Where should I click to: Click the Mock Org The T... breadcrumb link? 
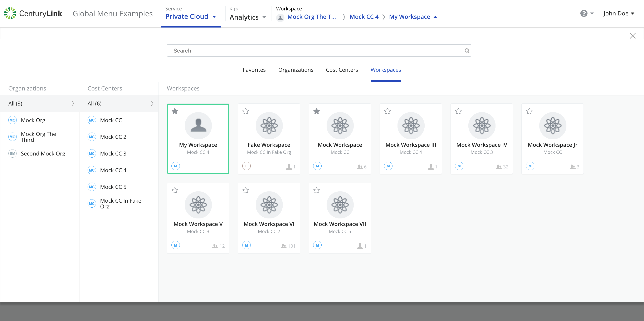pyautogui.click(x=312, y=17)
